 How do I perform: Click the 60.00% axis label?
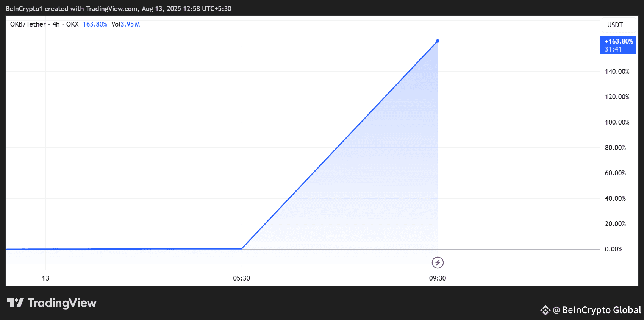click(x=615, y=173)
